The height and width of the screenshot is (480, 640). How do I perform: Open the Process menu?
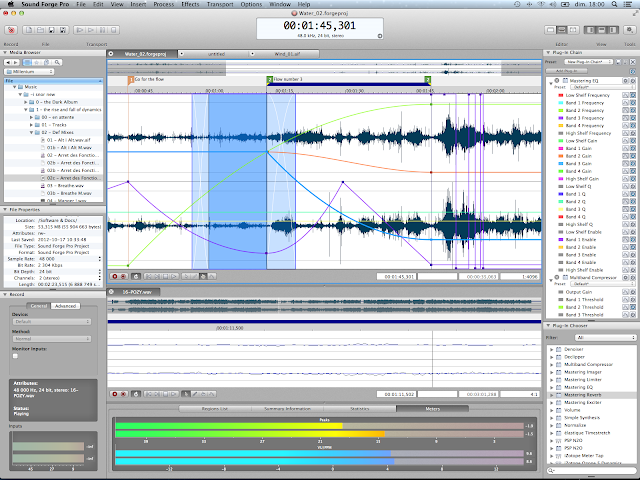click(164, 4)
